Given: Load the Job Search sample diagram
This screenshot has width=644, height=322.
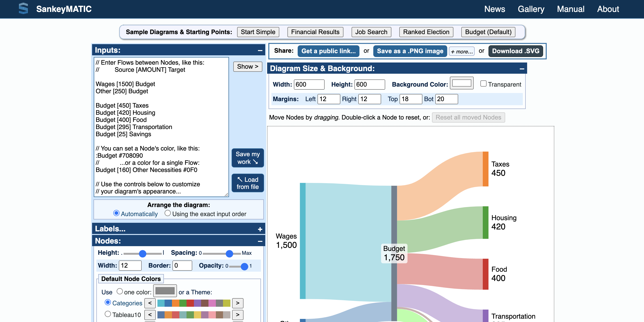Looking at the screenshot, I should (x=371, y=32).
